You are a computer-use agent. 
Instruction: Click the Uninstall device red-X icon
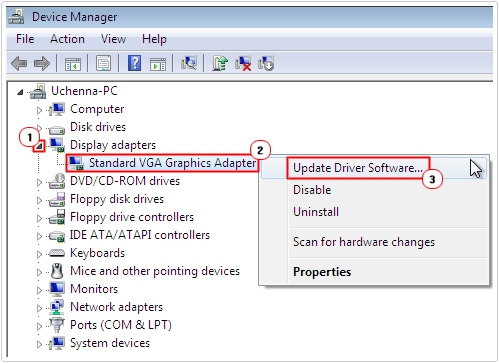coord(243,63)
